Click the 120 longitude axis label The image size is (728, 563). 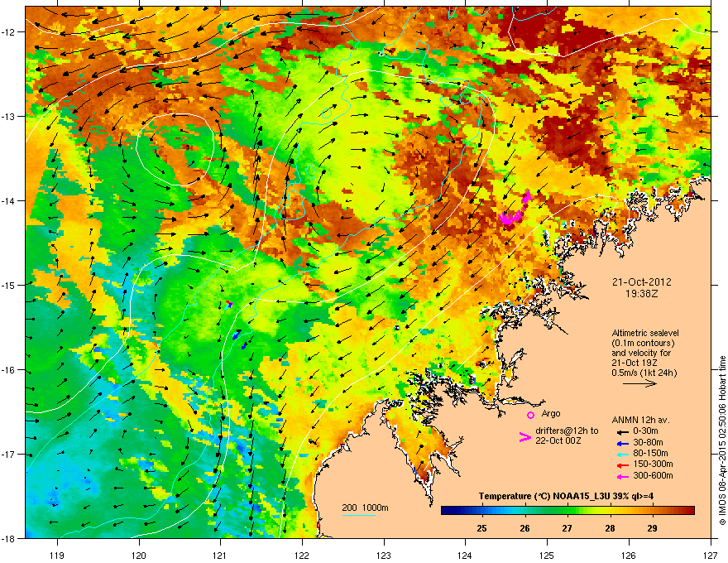(139, 555)
